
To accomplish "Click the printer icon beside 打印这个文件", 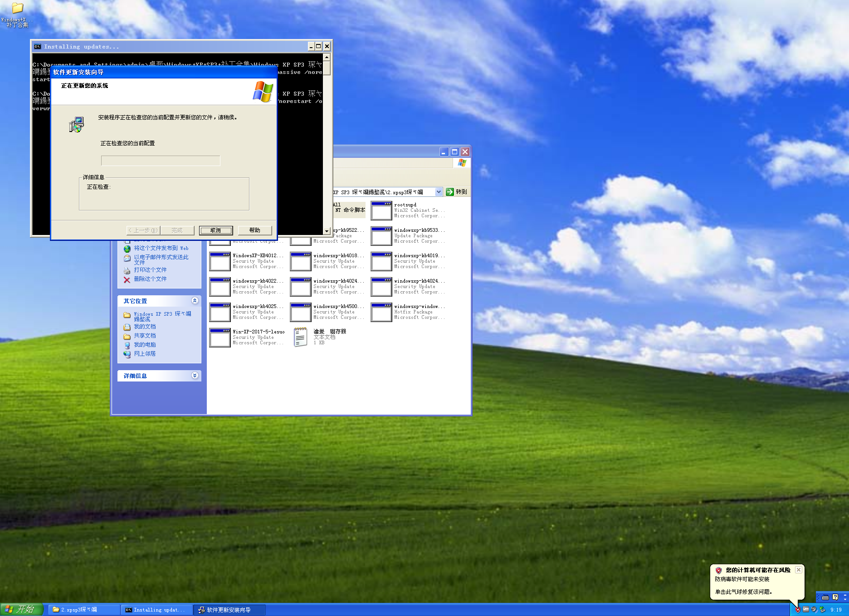I will pyautogui.click(x=127, y=270).
